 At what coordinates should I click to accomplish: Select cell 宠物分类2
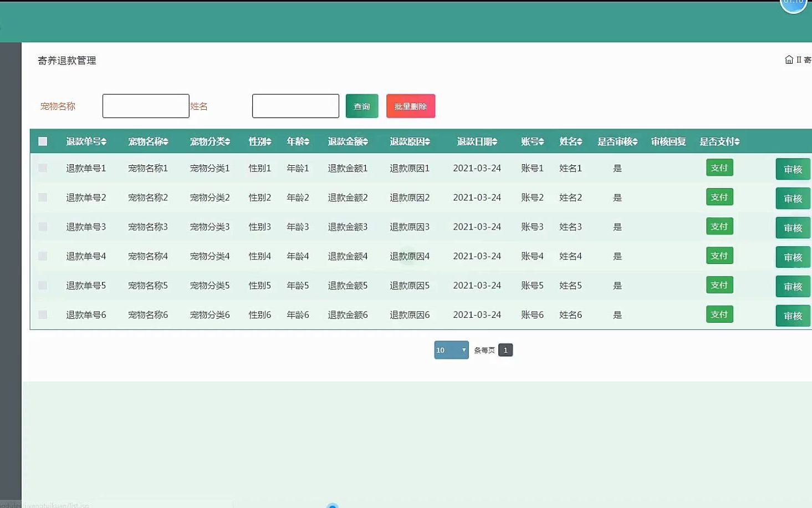point(210,197)
